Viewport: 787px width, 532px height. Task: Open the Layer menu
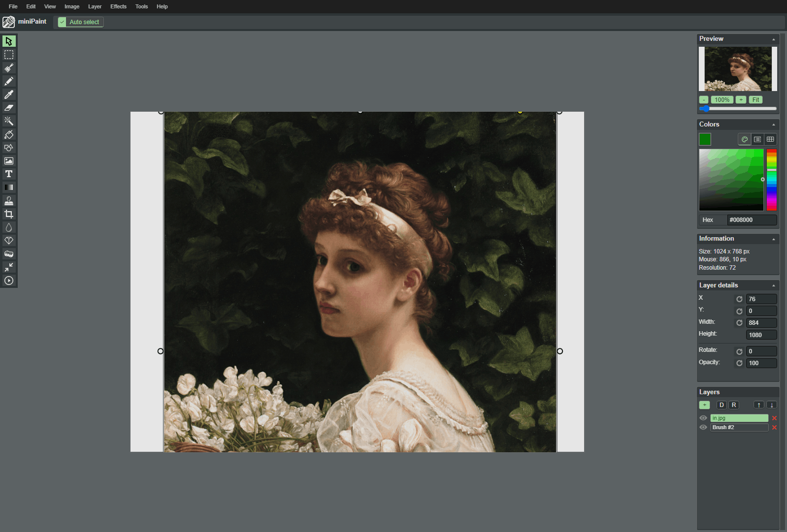point(95,6)
